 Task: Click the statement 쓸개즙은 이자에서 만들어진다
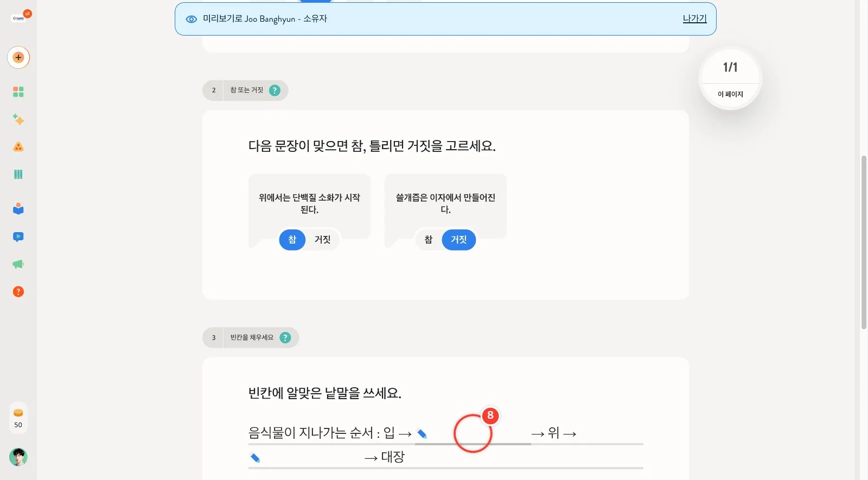tap(445, 203)
